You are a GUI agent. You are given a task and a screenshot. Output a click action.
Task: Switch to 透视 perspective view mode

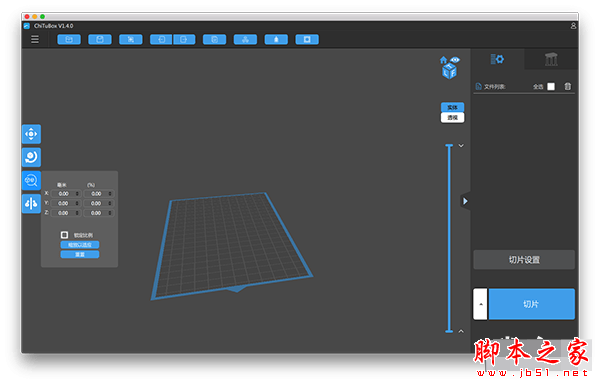[452, 117]
